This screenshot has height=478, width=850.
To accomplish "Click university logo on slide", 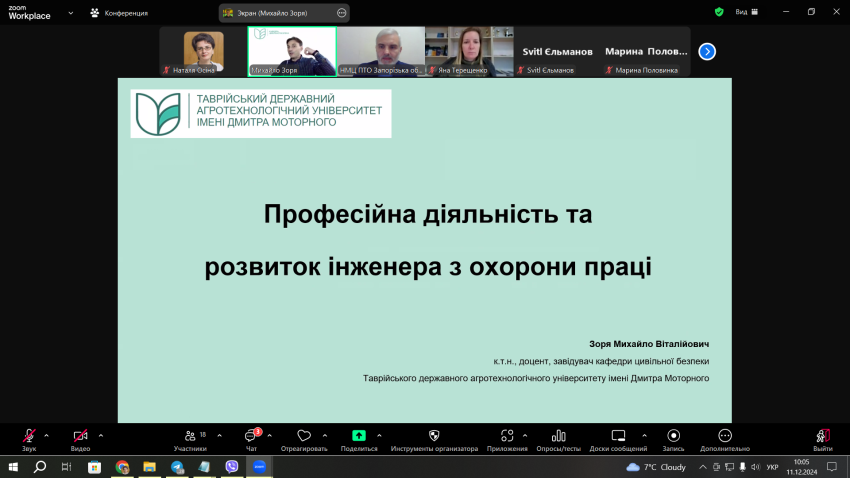I will point(261,114).
